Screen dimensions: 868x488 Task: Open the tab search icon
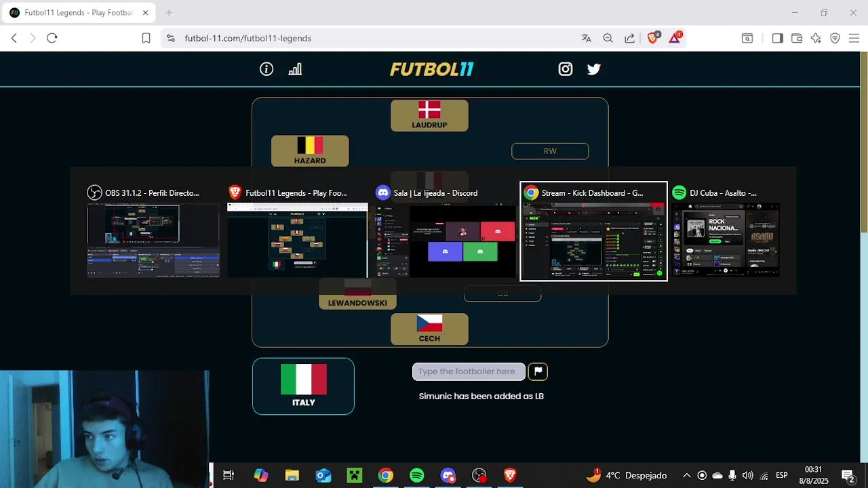click(747, 38)
